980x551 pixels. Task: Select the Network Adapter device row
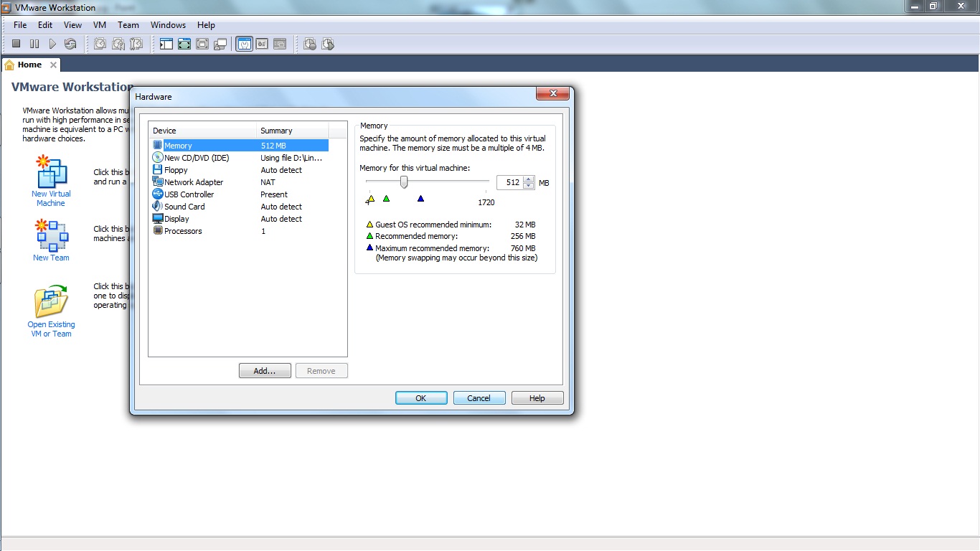(240, 182)
